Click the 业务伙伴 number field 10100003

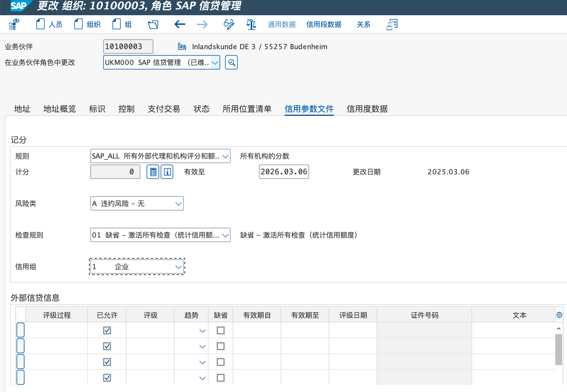click(128, 47)
